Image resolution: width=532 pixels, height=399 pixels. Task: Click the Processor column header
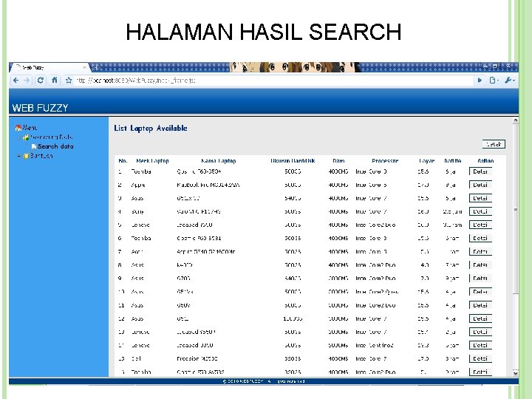click(x=385, y=161)
